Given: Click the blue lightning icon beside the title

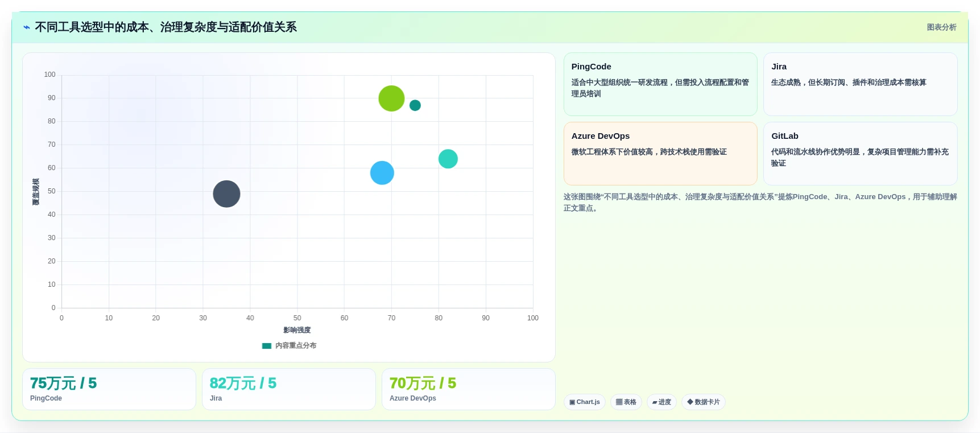Looking at the screenshot, I should (27, 27).
